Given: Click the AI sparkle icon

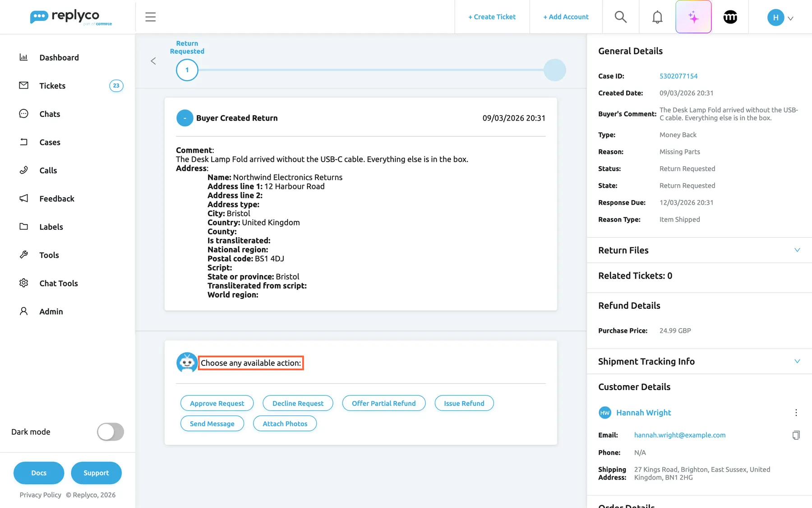Looking at the screenshot, I should pos(693,17).
